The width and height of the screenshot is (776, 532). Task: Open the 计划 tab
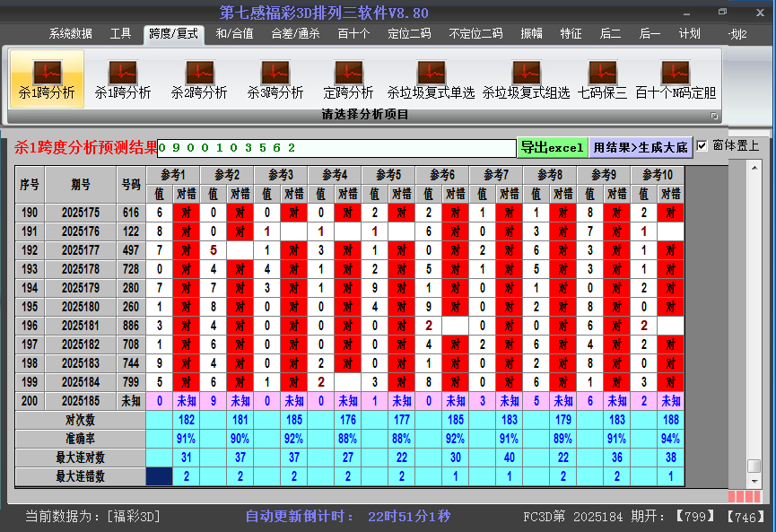coord(689,34)
